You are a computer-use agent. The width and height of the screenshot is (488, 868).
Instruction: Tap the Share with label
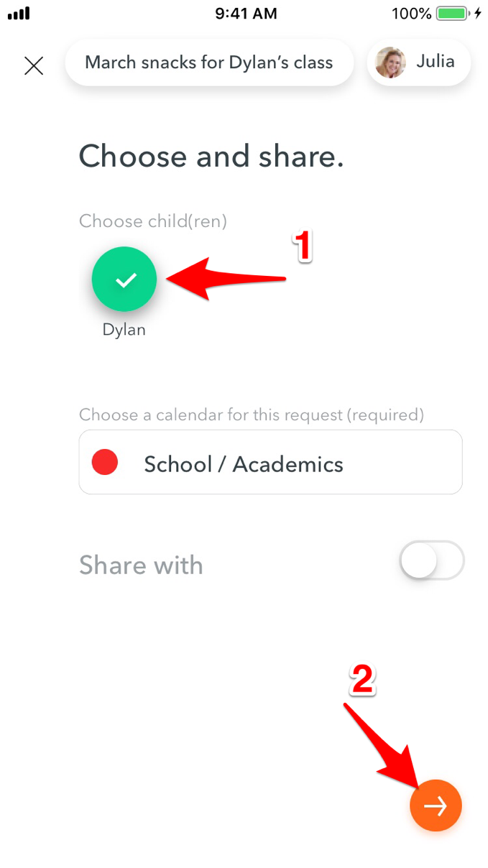point(141,565)
